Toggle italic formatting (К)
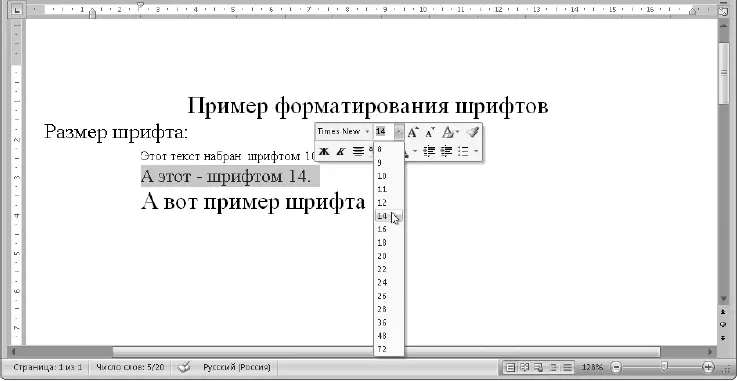This screenshot has height=381, width=737. click(x=341, y=151)
